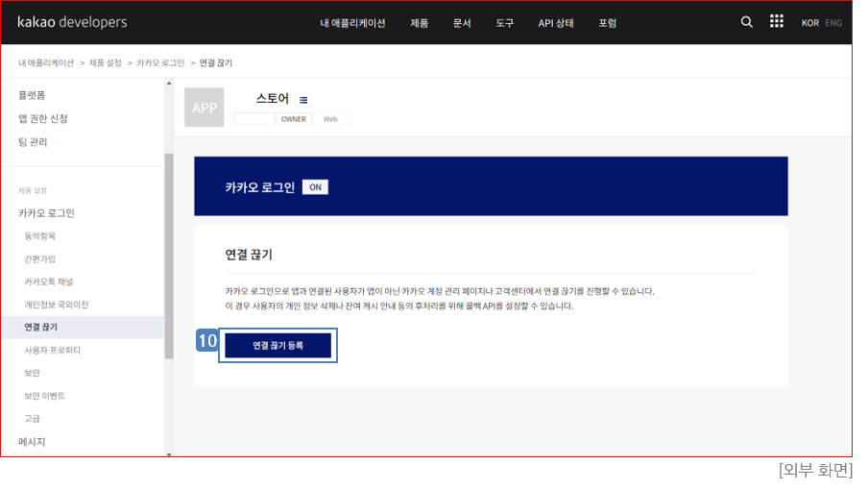Open the 도구 menu
Viewport: 868px width, 489px height.
tap(505, 23)
